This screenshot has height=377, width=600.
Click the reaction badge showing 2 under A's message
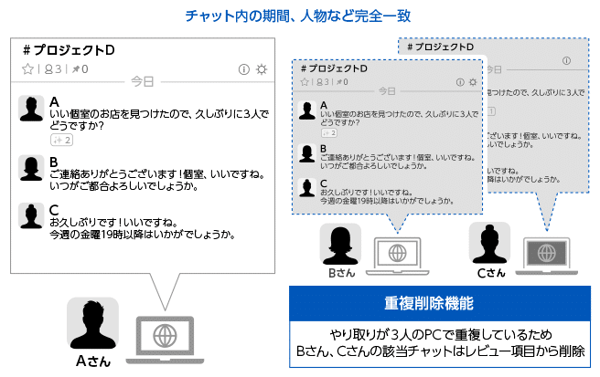[62, 140]
